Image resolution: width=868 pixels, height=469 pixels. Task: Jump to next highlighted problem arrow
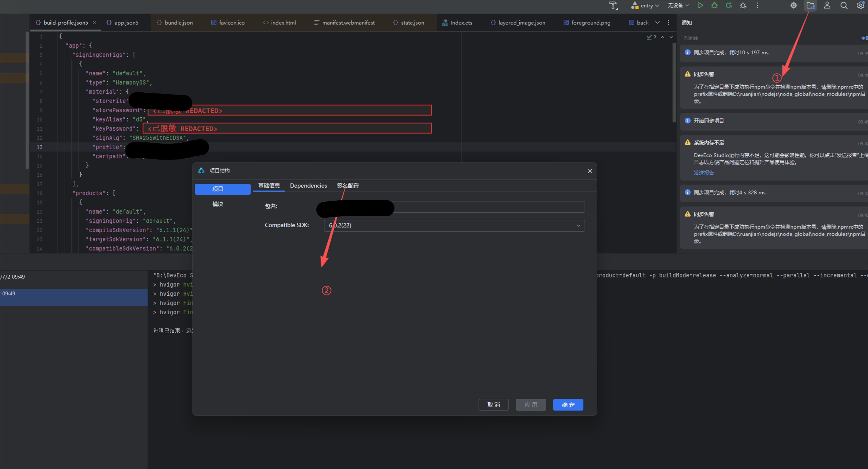click(x=671, y=37)
